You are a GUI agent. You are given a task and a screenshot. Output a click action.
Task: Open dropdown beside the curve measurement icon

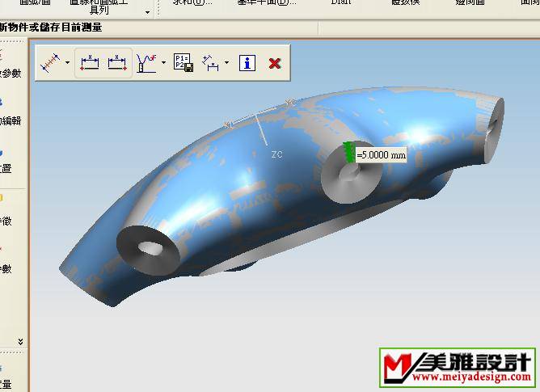[x=163, y=63]
